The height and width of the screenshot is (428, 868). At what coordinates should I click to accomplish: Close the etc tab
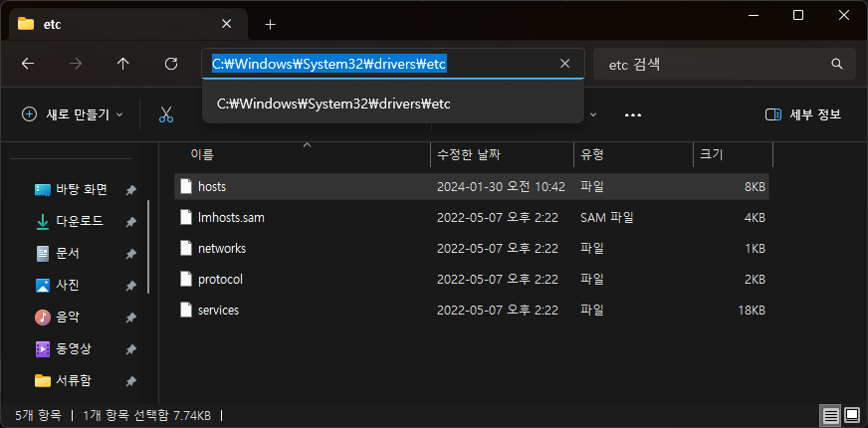(x=226, y=24)
